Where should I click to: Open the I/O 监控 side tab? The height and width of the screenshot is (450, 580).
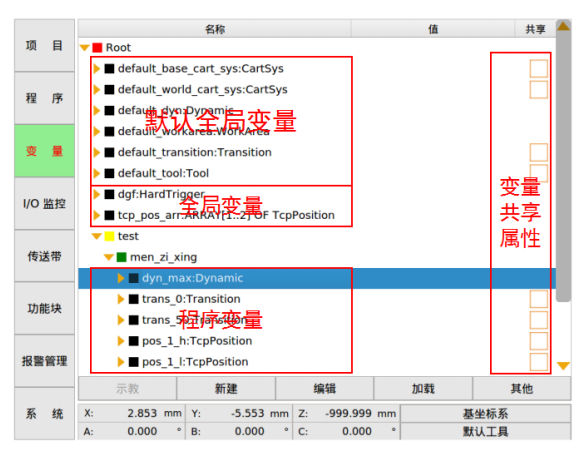click(44, 204)
